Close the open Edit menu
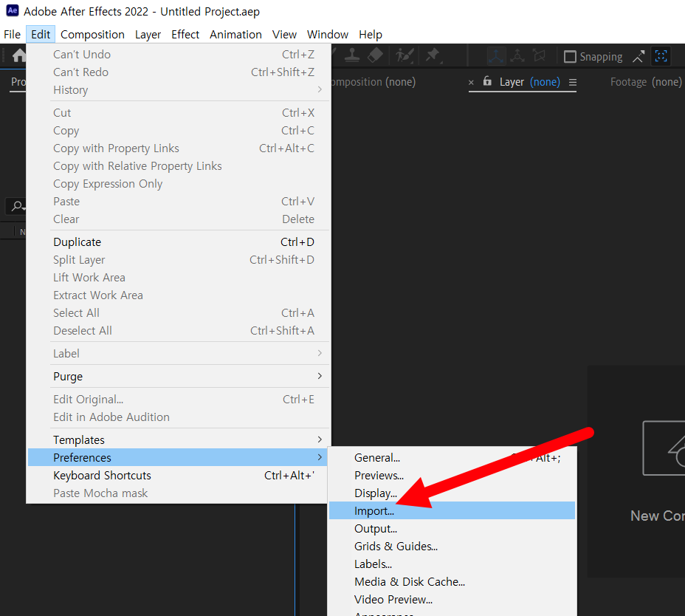This screenshot has width=685, height=616. (x=41, y=35)
